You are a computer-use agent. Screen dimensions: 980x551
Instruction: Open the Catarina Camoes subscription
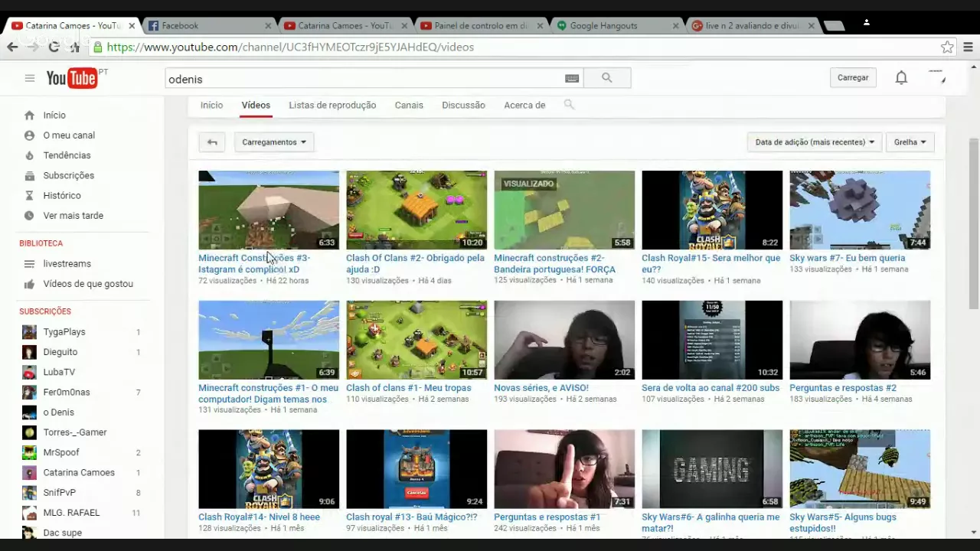coord(80,472)
